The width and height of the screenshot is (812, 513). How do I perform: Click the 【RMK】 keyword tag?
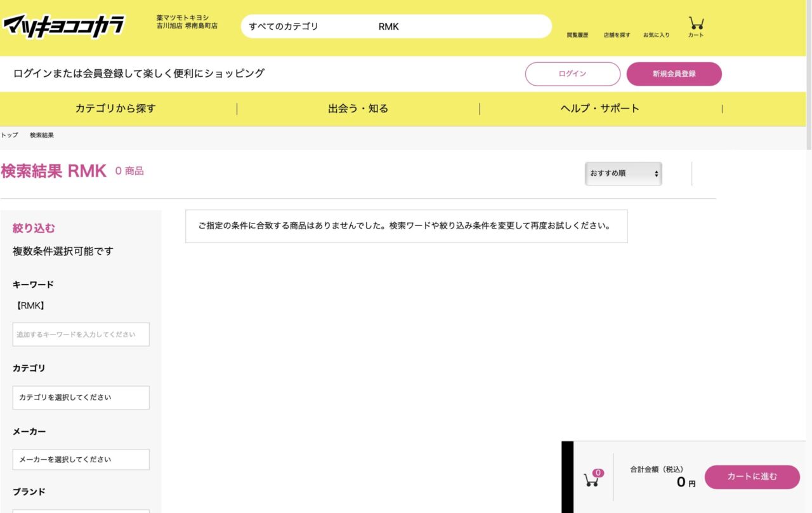coord(30,305)
